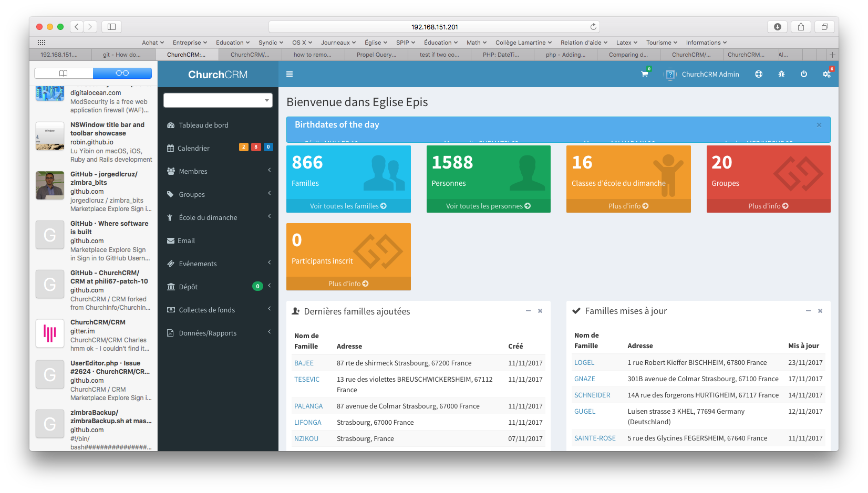This screenshot has height=493, width=868.
Task: Expand the Groupes sidebar menu
Action: pyautogui.click(x=218, y=194)
